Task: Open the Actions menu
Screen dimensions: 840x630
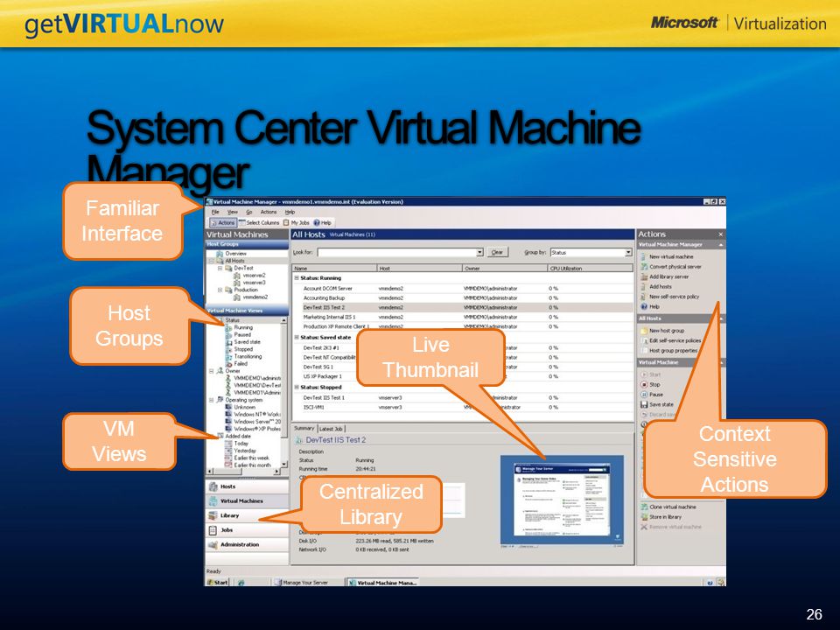Action: [269, 212]
